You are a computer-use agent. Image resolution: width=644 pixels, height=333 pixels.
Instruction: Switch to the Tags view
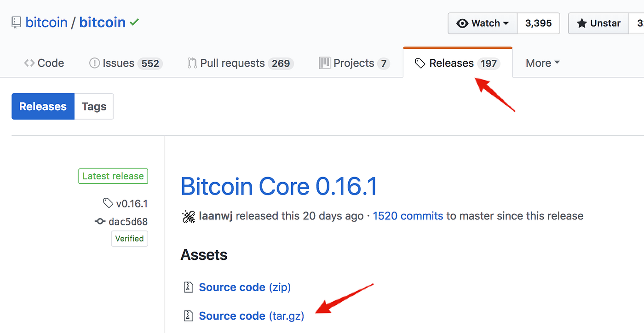[x=94, y=106]
